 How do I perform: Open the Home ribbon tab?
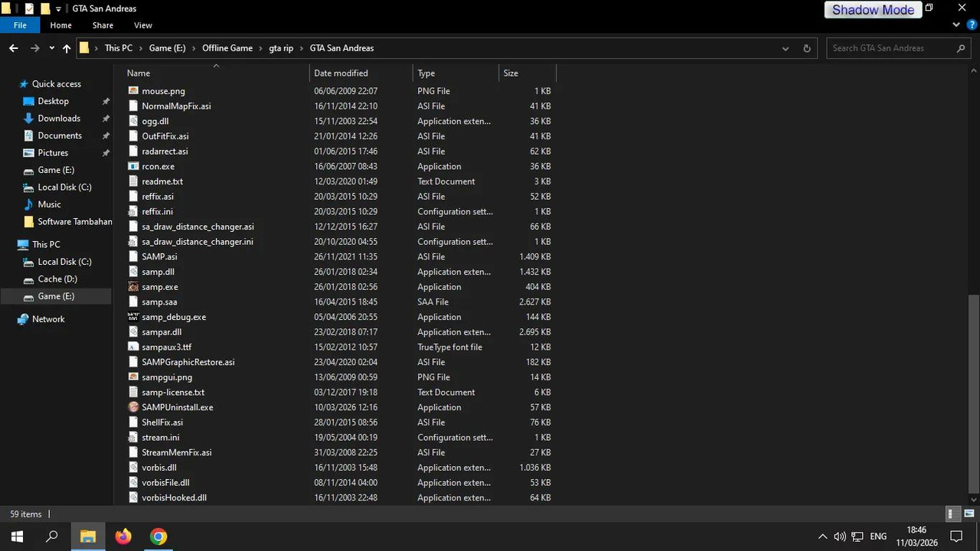point(61,25)
